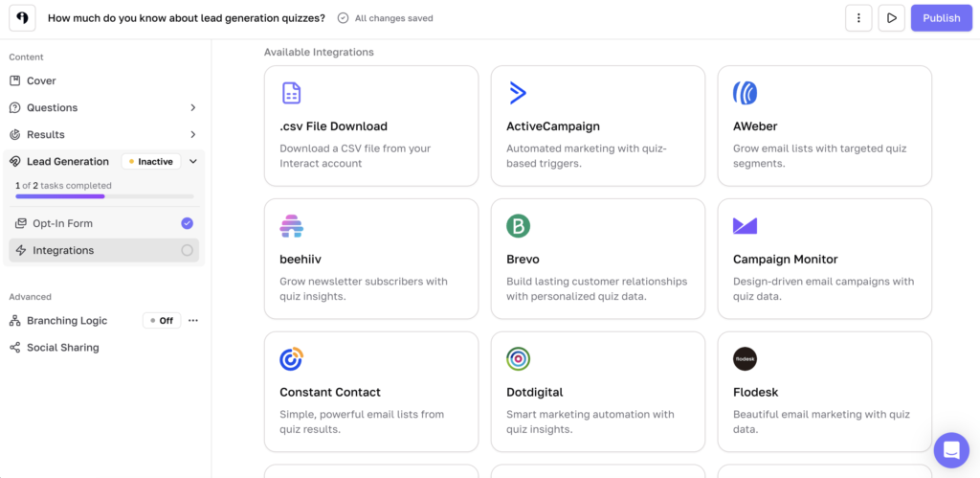Toggle the Branching Logic Off badge
This screenshot has height=478, width=980.
tap(162, 320)
